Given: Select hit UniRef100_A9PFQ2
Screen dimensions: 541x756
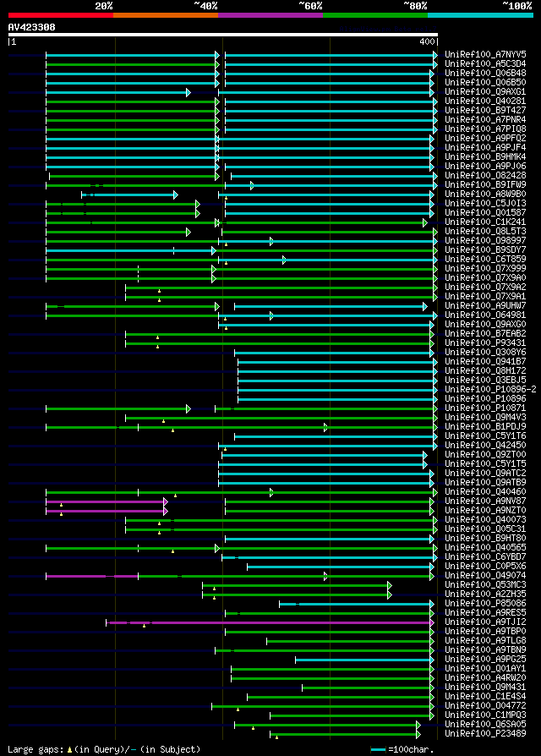Looking at the screenshot, I should (485, 139).
